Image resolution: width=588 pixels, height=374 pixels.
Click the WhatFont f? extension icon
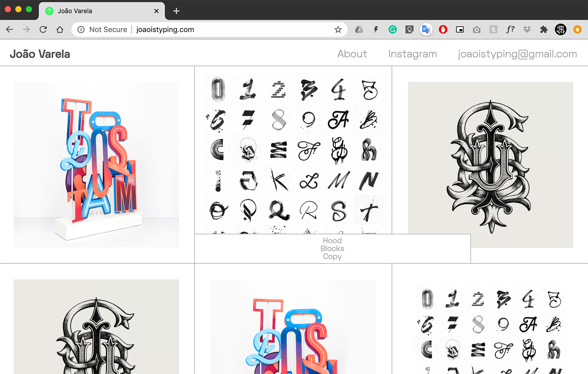pyautogui.click(x=510, y=30)
